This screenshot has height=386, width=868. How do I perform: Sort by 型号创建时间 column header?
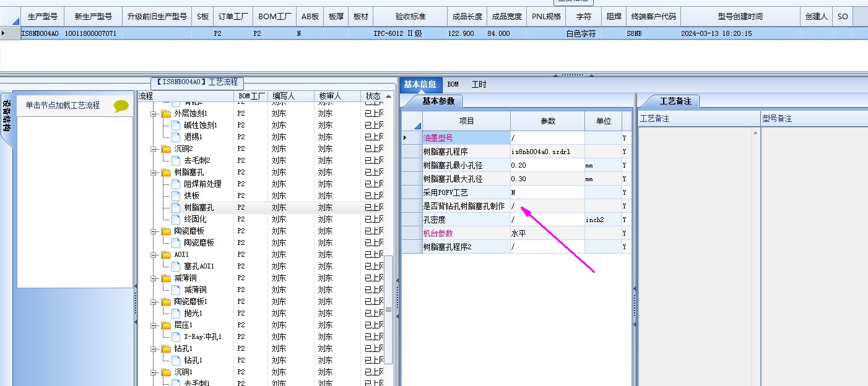point(740,17)
